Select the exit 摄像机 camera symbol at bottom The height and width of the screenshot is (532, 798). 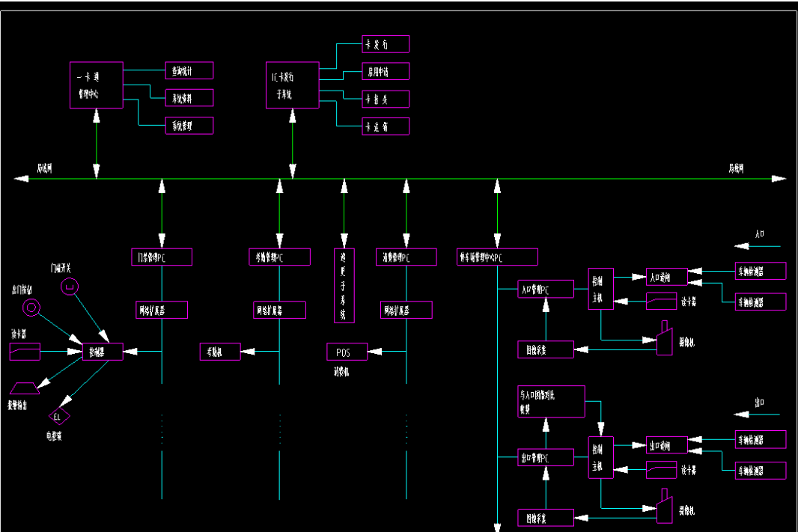663,508
